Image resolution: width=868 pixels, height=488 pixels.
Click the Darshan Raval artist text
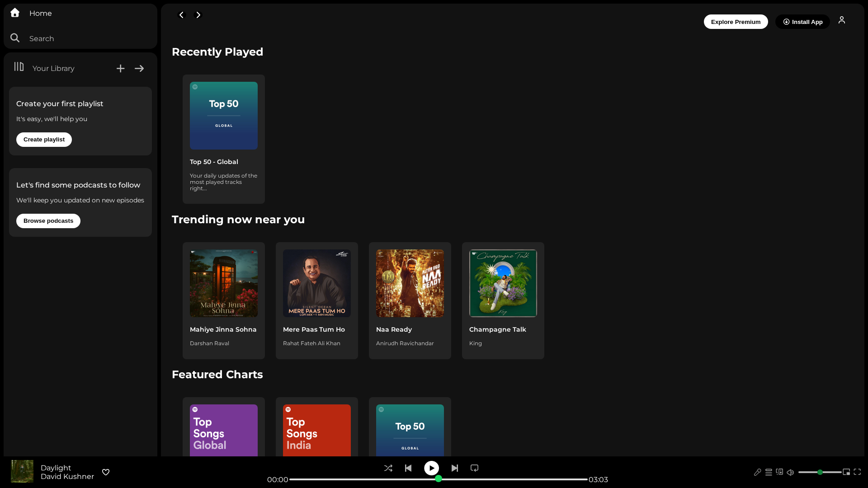pos(209,343)
